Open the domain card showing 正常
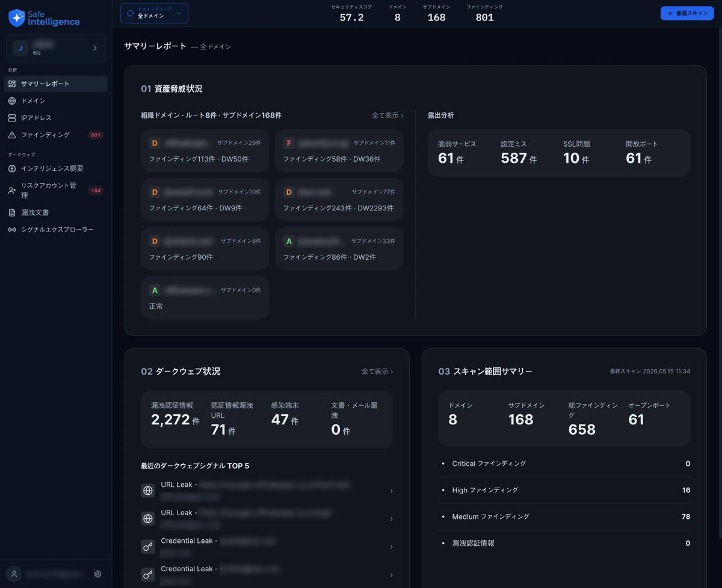The height and width of the screenshot is (588, 722). tap(205, 298)
